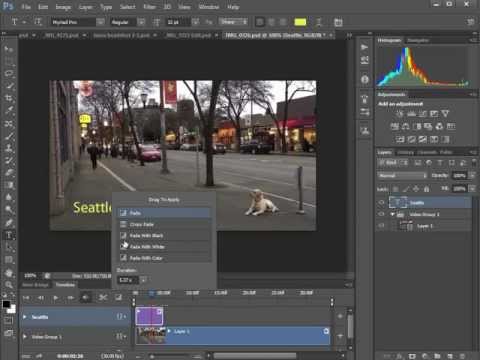Select the Lasso tool
The width and height of the screenshot is (480, 360).
pyautogui.click(x=9, y=74)
